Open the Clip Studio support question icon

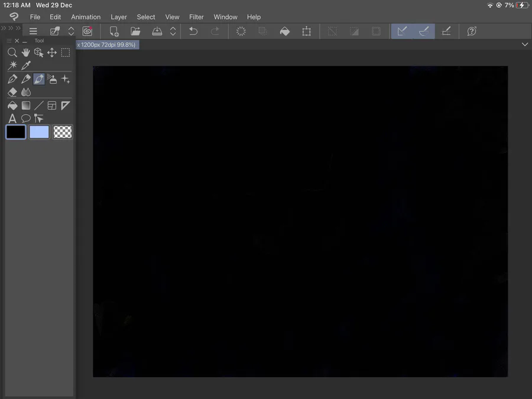coord(472,31)
